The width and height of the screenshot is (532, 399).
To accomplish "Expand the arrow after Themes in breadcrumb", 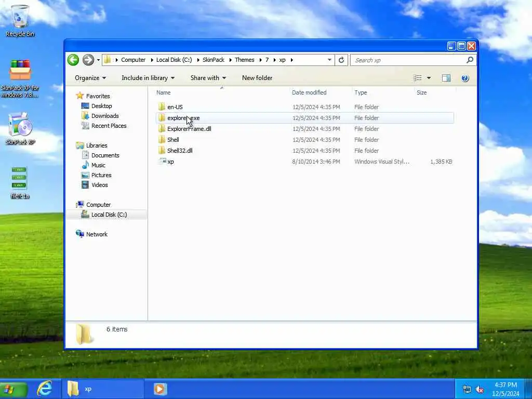I will 260,60.
